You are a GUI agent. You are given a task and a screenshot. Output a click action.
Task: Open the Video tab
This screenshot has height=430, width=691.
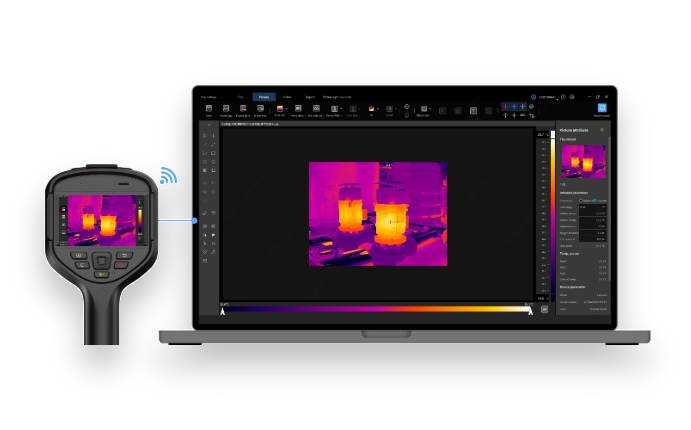click(x=287, y=97)
